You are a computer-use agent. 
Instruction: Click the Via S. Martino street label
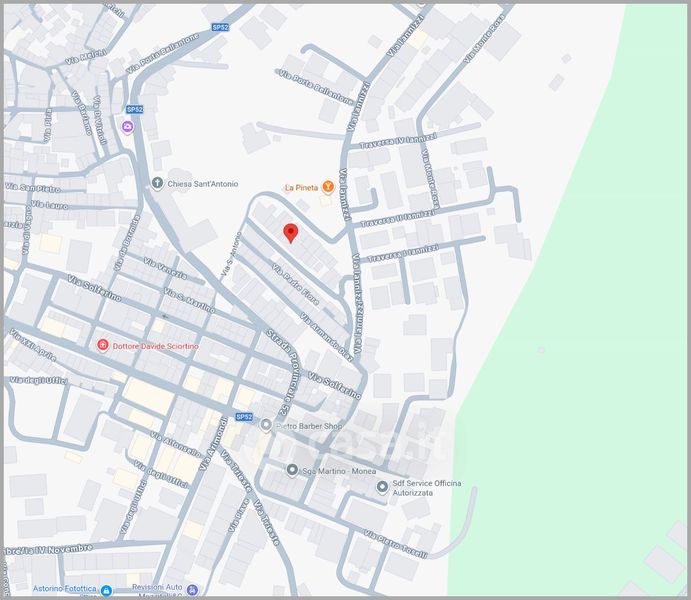[x=189, y=300]
